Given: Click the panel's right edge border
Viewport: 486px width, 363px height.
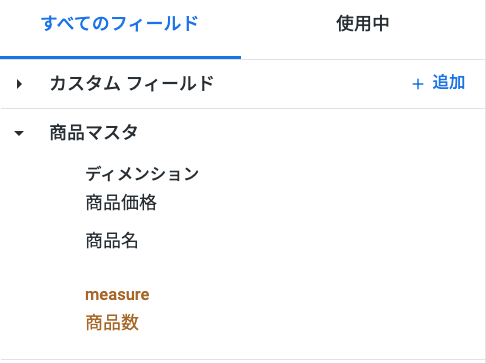Looking at the screenshot, I should point(485,181).
